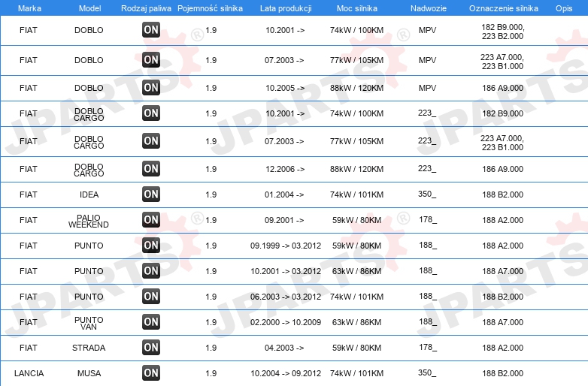Click the Opis column header

pos(564,8)
